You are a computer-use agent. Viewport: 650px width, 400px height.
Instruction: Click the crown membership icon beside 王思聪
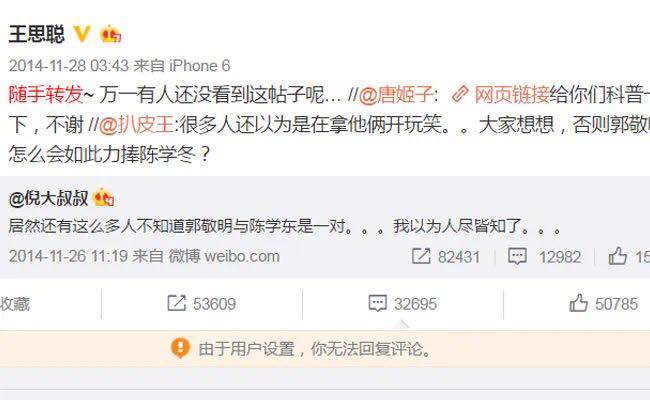110,34
